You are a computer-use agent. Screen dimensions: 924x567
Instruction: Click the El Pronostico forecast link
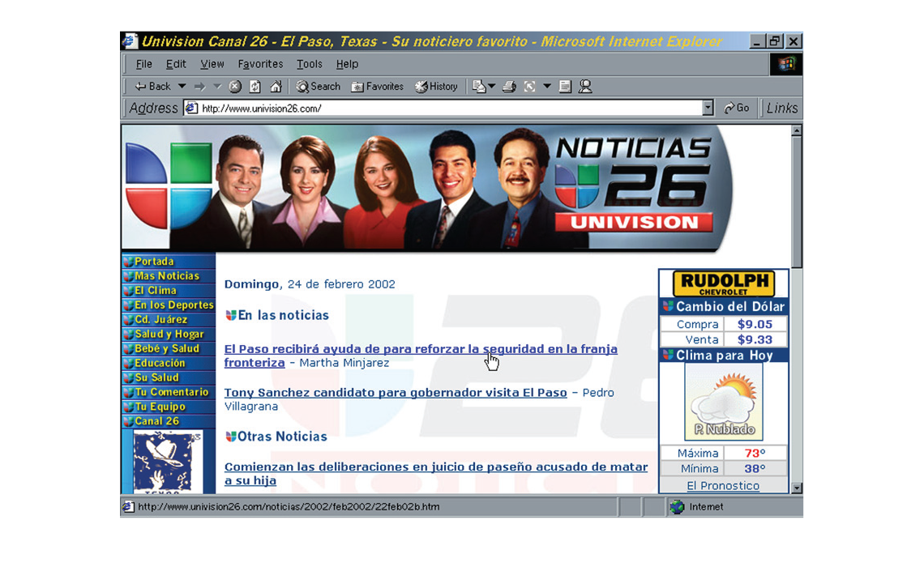point(723,486)
